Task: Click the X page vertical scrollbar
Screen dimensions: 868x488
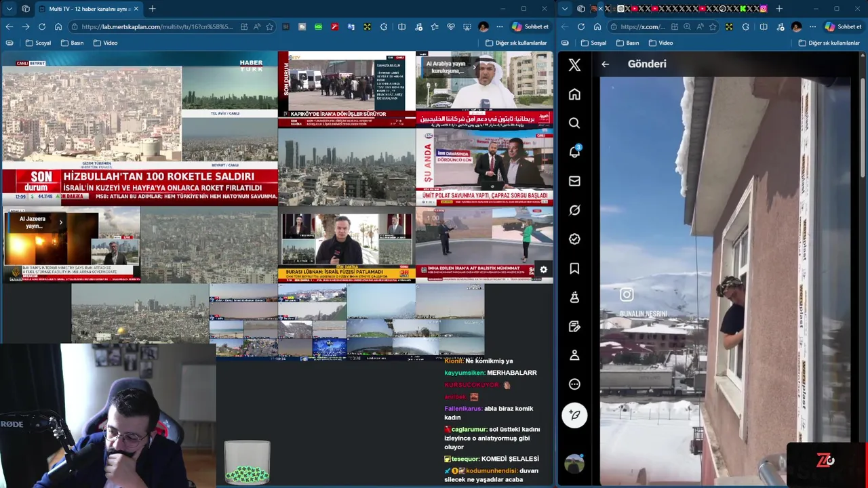Action: click(863, 119)
